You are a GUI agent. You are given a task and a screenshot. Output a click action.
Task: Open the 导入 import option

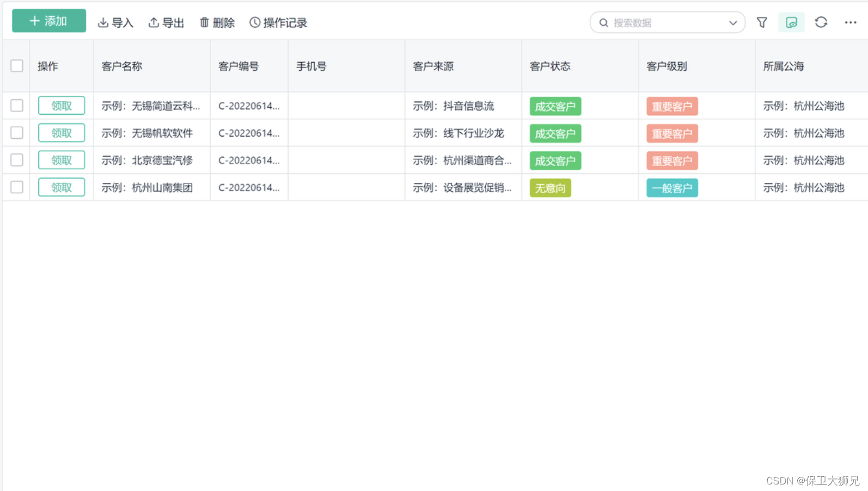tap(115, 23)
